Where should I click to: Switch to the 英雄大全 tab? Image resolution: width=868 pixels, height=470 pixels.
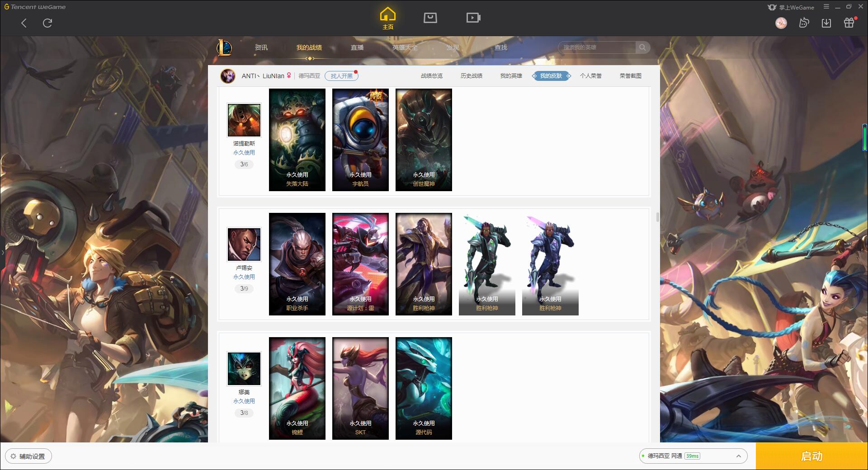[405, 47]
